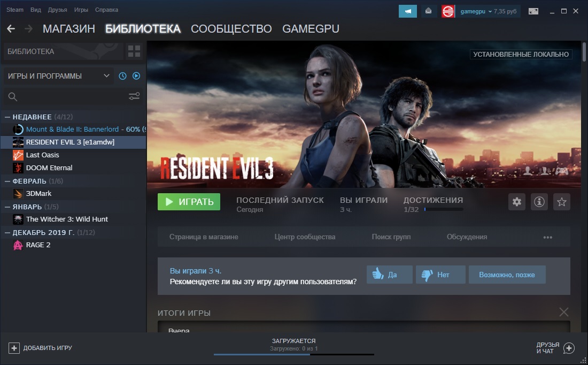Select the RAGE 2 icon in library
588x365 pixels.
pos(18,245)
